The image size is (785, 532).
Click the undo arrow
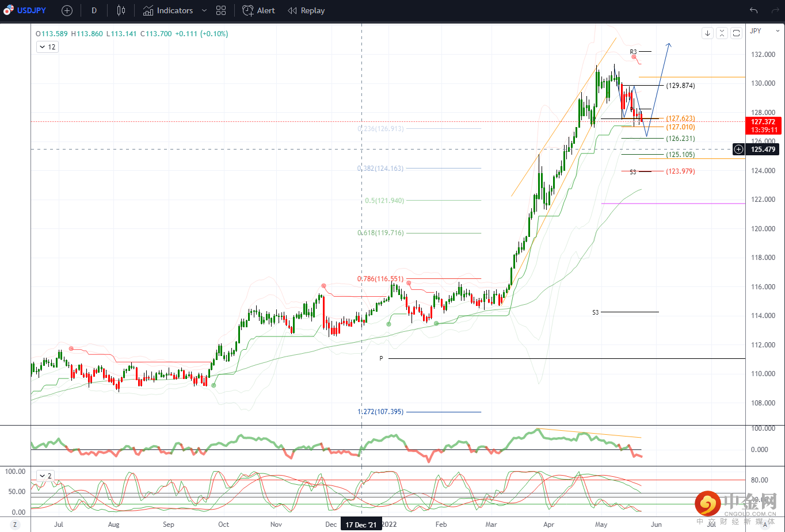coord(753,10)
